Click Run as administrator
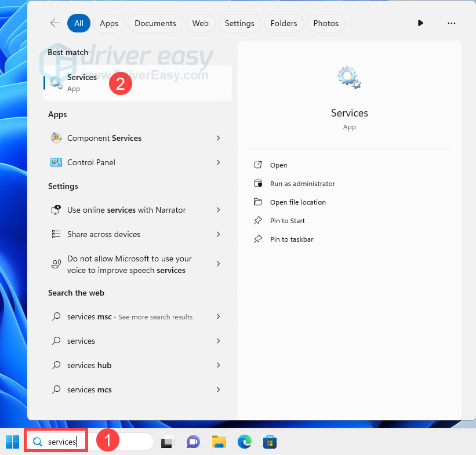 coord(302,184)
